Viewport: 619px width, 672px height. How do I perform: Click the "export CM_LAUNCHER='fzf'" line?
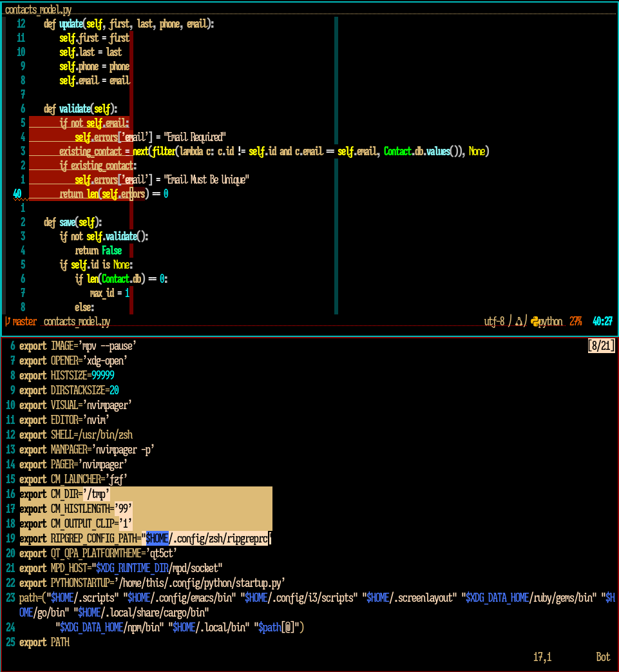point(73,479)
